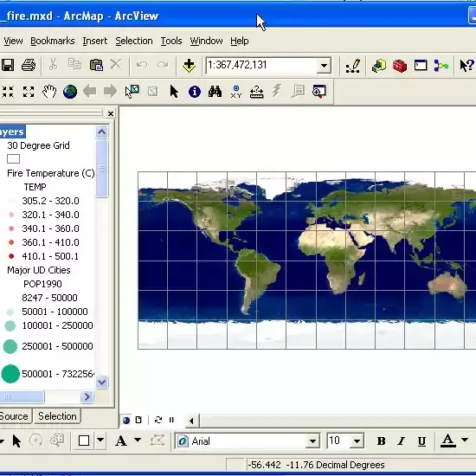Click the map horizontal scroll left arrow
476x476 pixels.
coord(191,421)
